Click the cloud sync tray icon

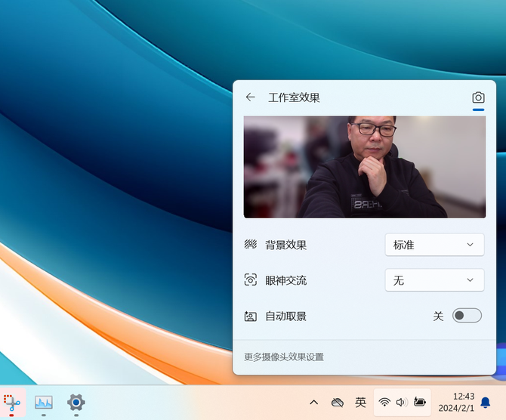[x=338, y=403]
